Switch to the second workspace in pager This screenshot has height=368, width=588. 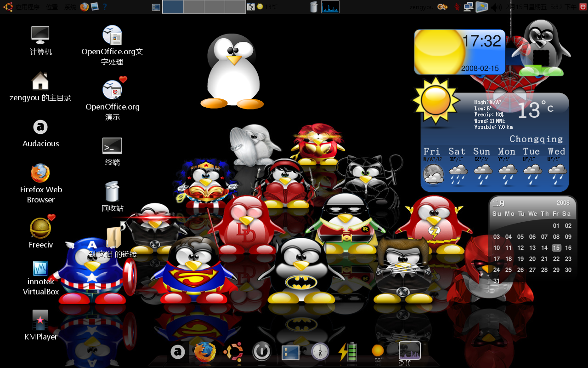click(194, 7)
